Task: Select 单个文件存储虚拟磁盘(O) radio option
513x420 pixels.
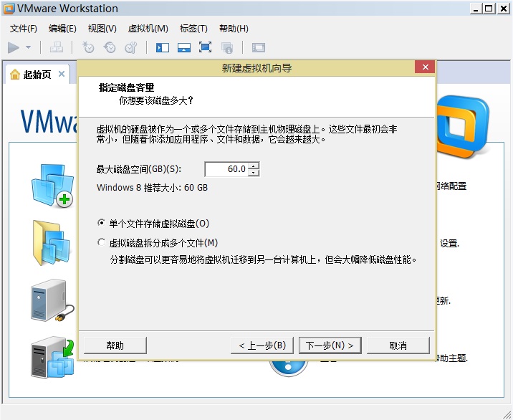Action: click(153, 224)
